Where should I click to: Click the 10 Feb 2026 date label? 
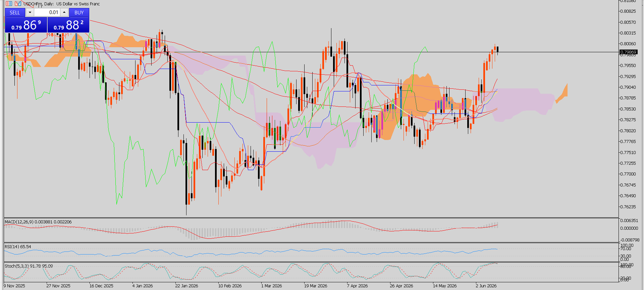230,286
